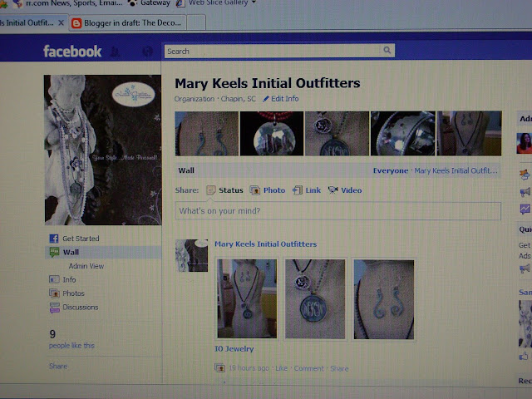
Task: Open Info in sidebar
Action: (69, 279)
